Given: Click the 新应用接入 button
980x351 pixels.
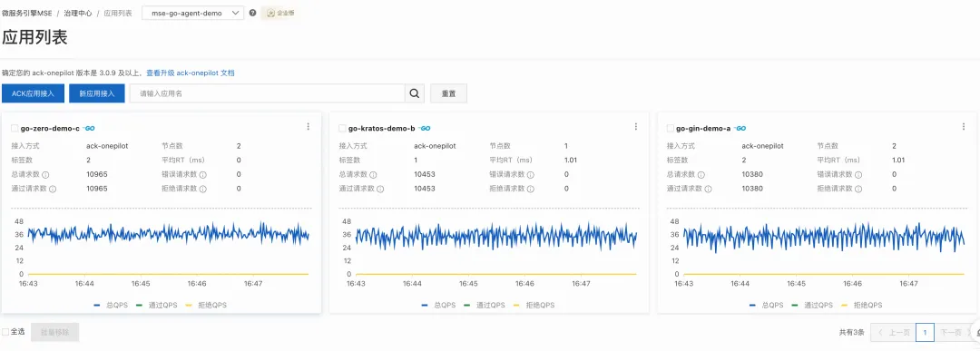Looking at the screenshot, I should tap(97, 93).
